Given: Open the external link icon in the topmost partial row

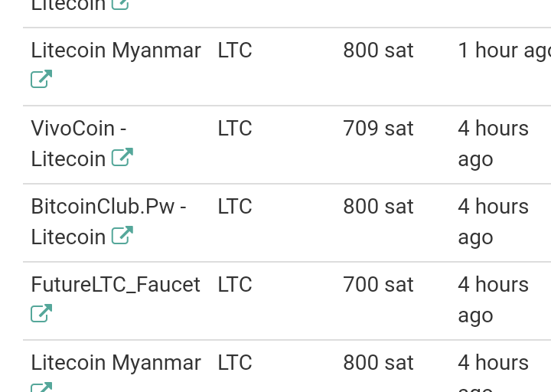Looking at the screenshot, I should point(120,4).
